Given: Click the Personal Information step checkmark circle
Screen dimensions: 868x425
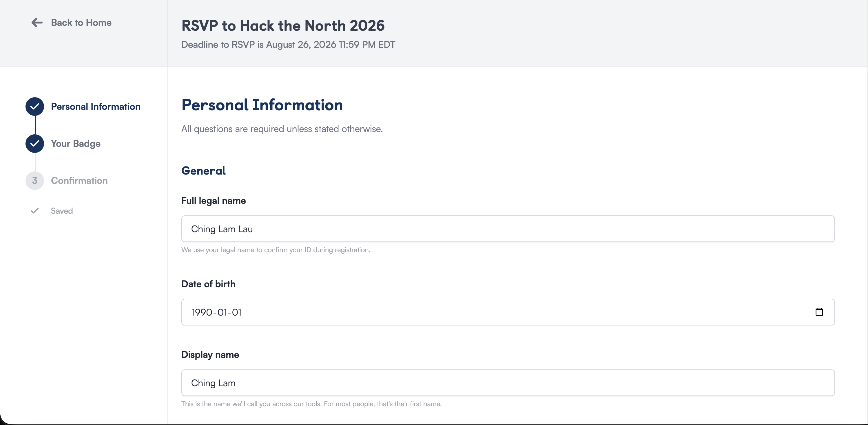Looking at the screenshot, I should click(x=35, y=107).
